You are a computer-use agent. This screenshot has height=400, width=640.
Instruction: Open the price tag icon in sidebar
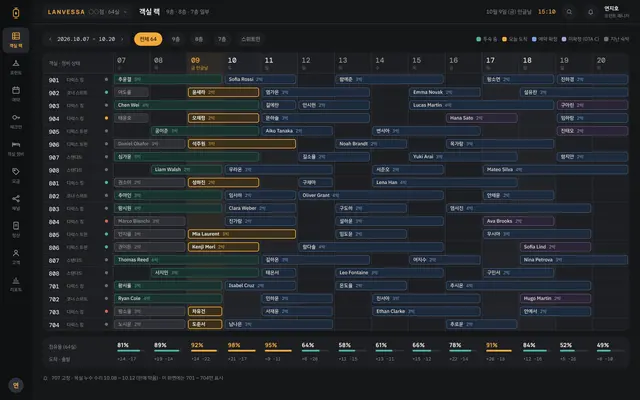[x=16, y=171]
